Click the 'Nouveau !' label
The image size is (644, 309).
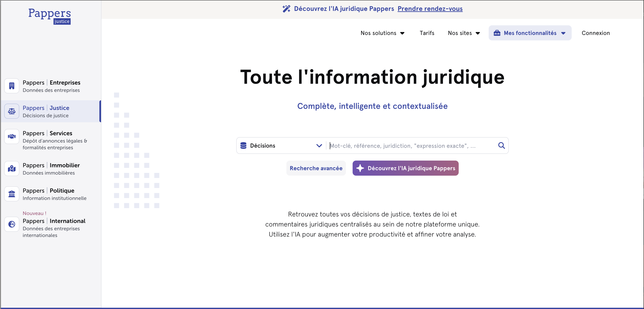pos(35,213)
